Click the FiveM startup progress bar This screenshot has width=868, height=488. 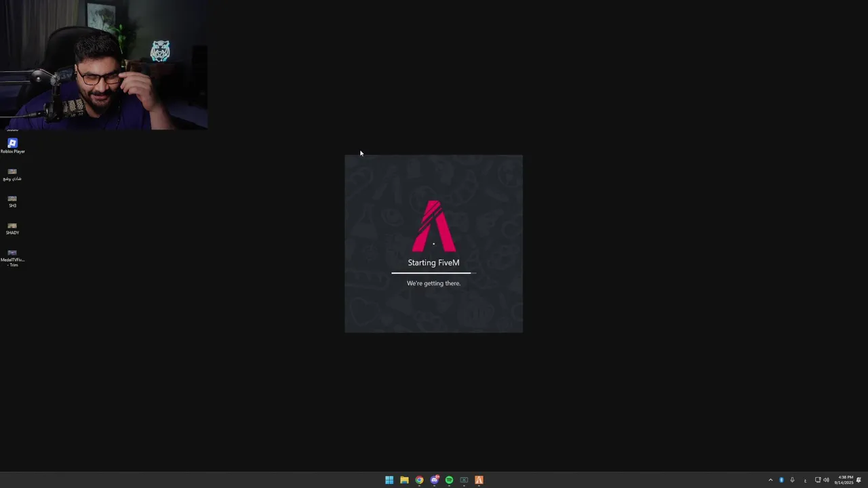point(433,273)
